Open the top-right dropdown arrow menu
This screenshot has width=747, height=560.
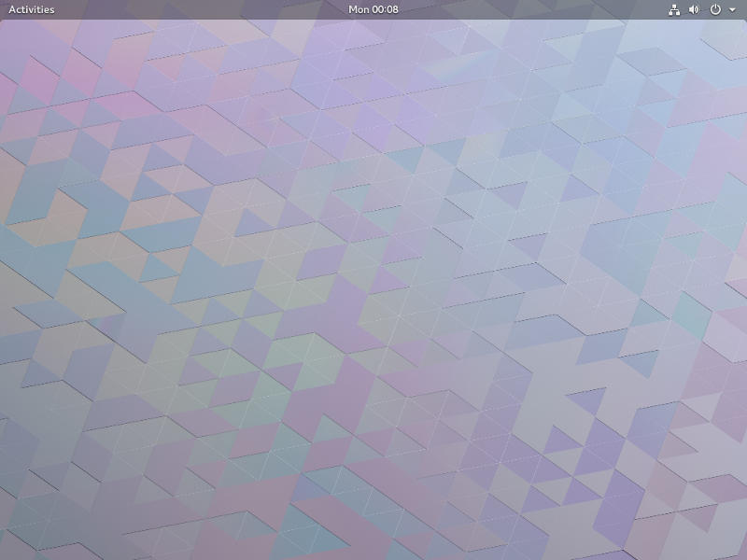click(730, 9)
